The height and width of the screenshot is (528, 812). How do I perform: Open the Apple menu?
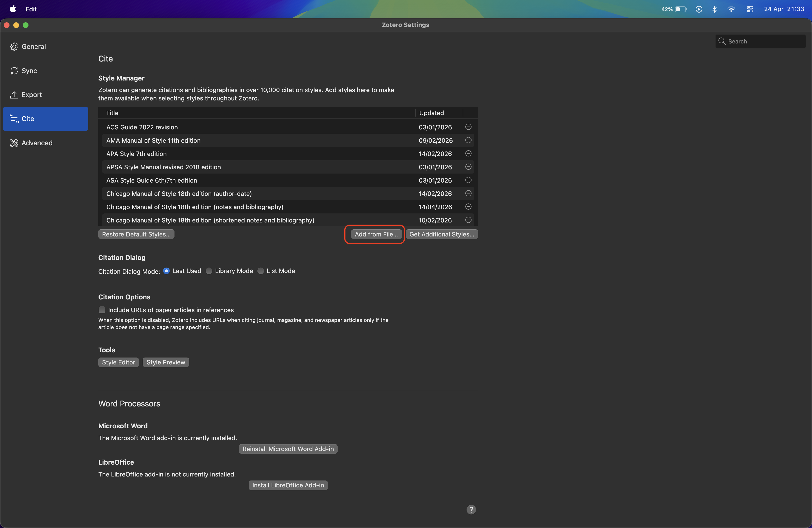13,9
